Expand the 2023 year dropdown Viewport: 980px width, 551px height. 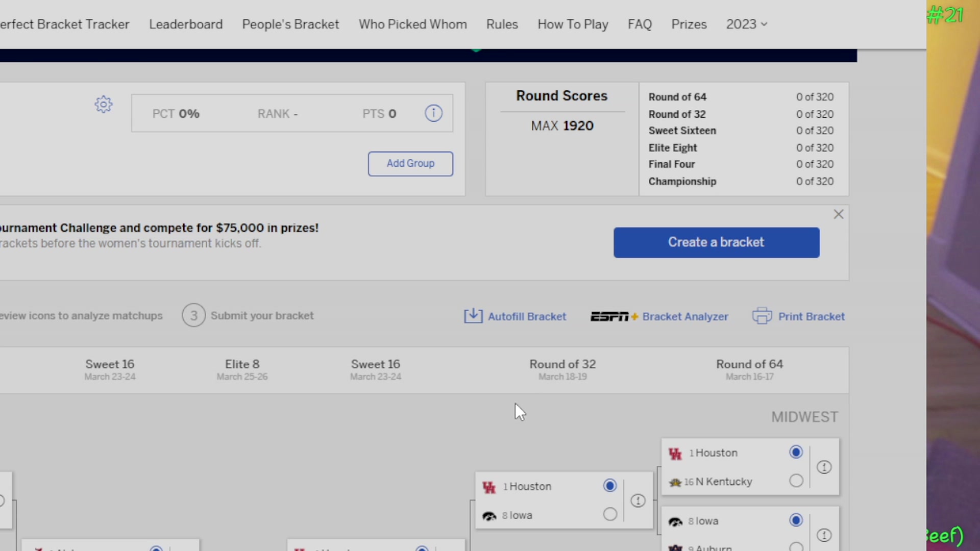coord(746,24)
